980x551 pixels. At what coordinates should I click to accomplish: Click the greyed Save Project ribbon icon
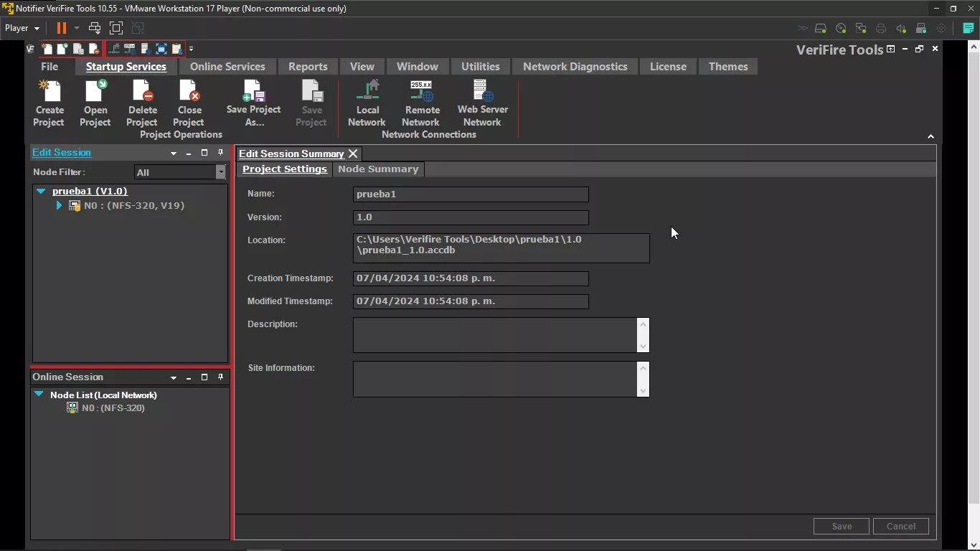click(x=312, y=90)
